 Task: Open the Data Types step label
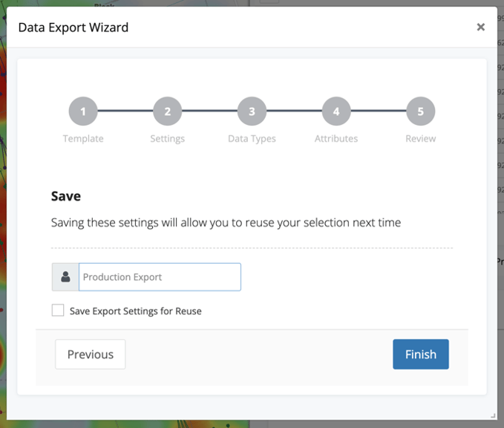[x=252, y=139]
